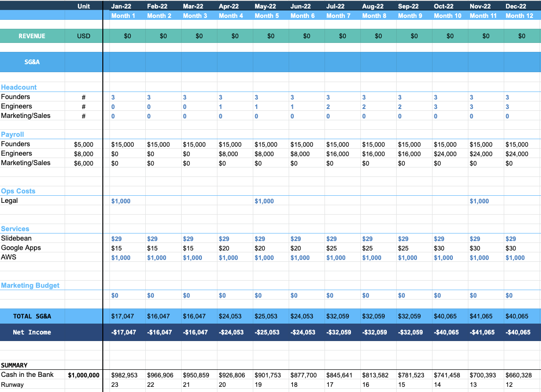Viewport: 541px width, 392px height.
Task: Select the REVENUE row label cell
Action: 32,36
